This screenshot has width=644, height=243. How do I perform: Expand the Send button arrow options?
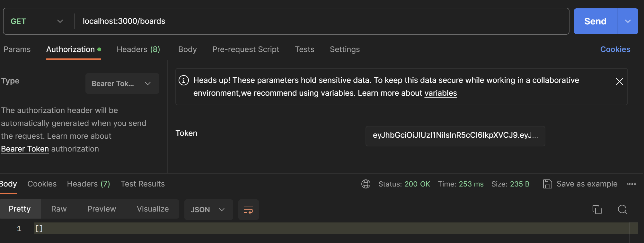click(x=628, y=21)
